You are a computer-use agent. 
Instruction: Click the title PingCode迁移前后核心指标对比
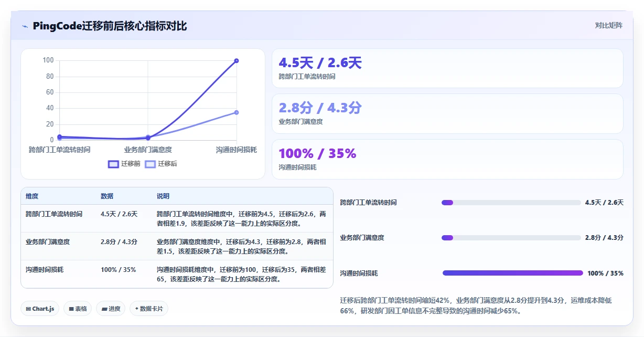(x=110, y=26)
